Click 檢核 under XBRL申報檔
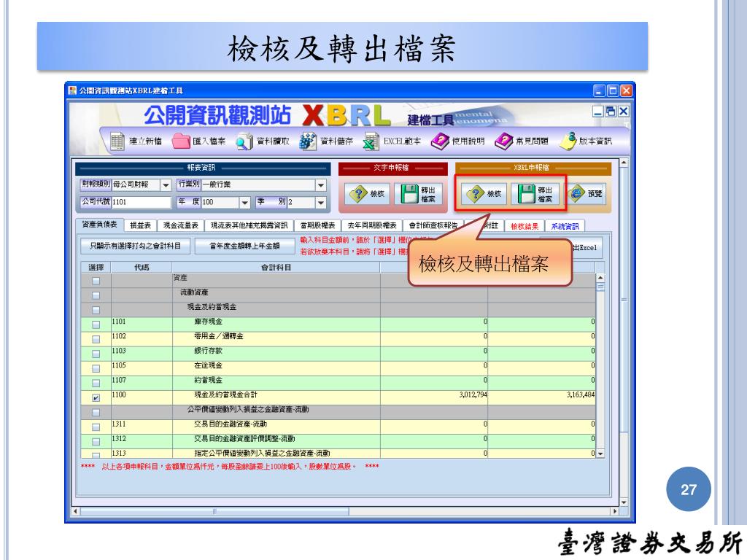The image size is (747, 560). pyautogui.click(x=484, y=194)
